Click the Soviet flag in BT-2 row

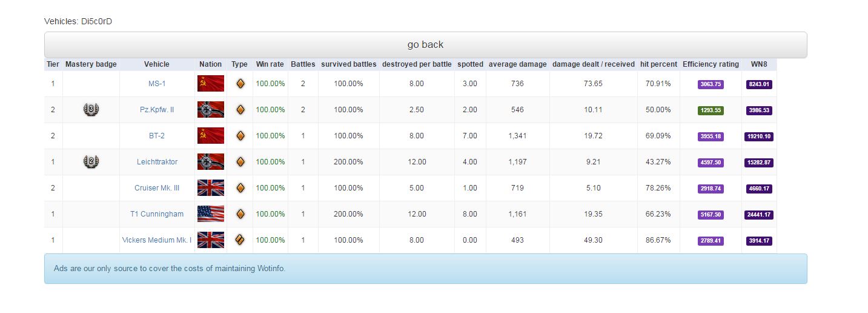click(210, 136)
